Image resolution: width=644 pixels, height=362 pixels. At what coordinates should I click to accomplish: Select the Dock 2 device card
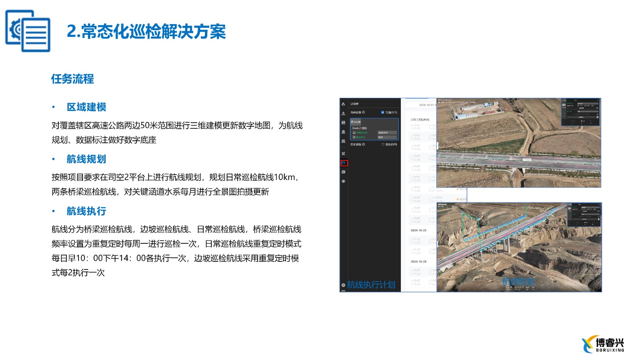click(374, 129)
